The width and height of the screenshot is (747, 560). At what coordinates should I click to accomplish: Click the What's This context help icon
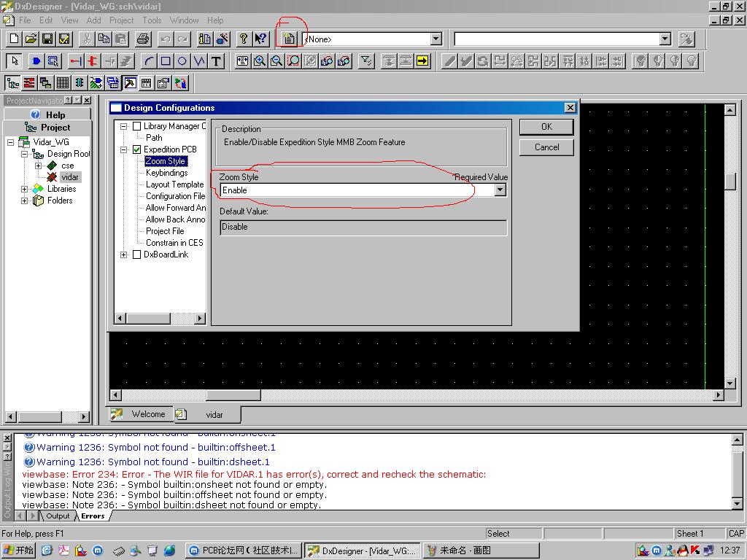(x=260, y=39)
